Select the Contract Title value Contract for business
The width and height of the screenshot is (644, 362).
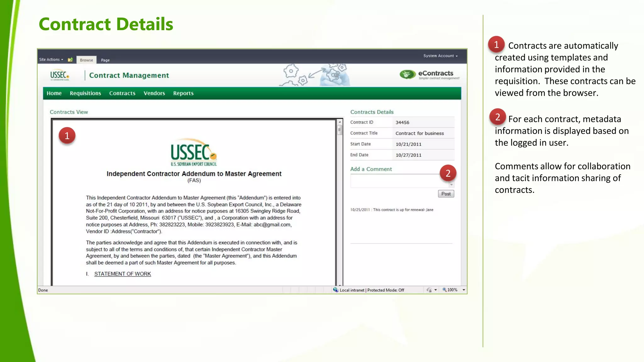pos(420,133)
